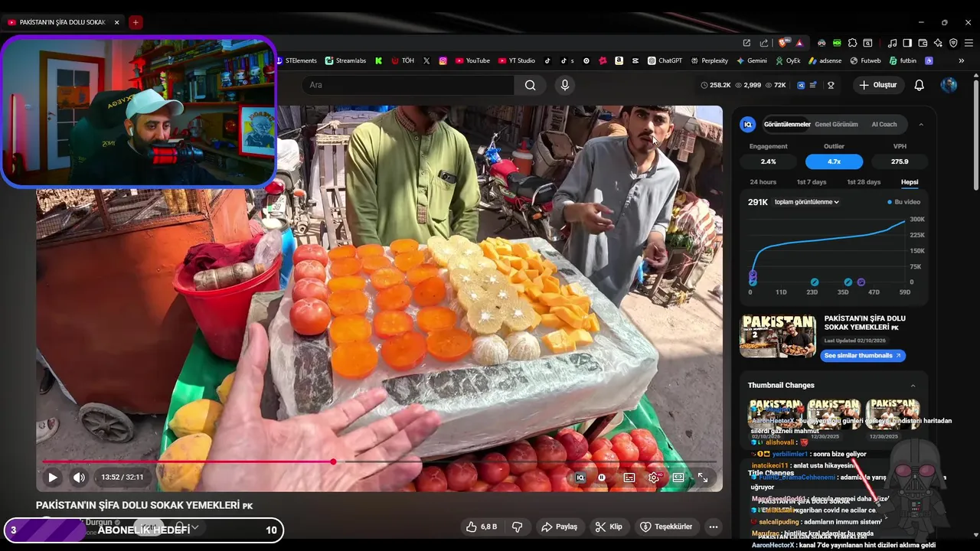Open the YT Studio bookmark

coord(517,60)
